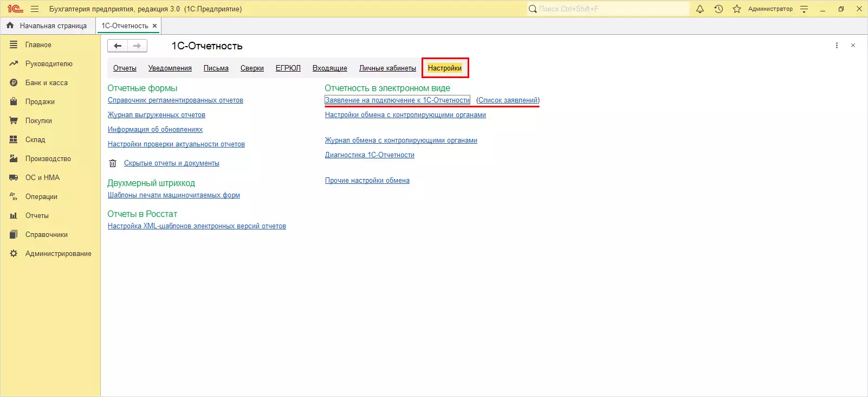Open the Склад section label
This screenshot has width=868, height=397.
[35, 139]
